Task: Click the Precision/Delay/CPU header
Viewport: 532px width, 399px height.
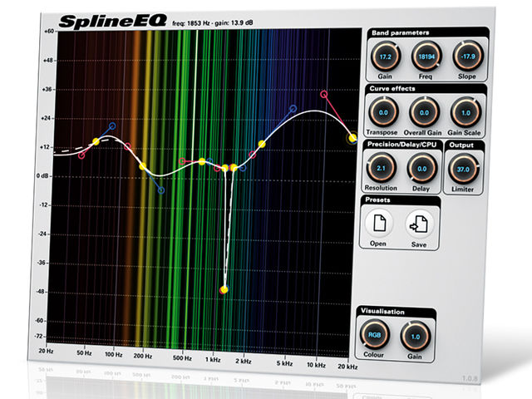Action: click(402, 144)
